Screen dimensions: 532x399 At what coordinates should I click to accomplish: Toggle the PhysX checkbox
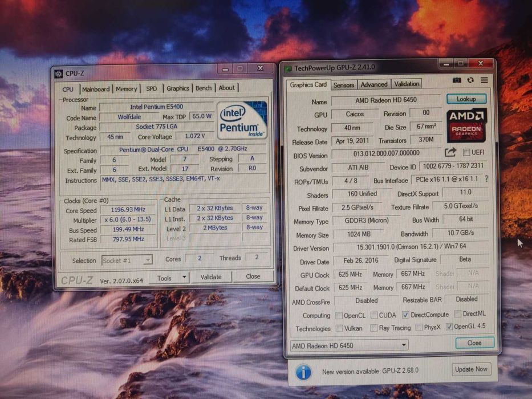[419, 327]
